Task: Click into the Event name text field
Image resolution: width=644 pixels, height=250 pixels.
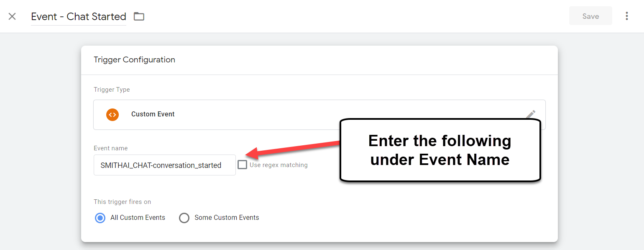Action: pyautogui.click(x=165, y=165)
